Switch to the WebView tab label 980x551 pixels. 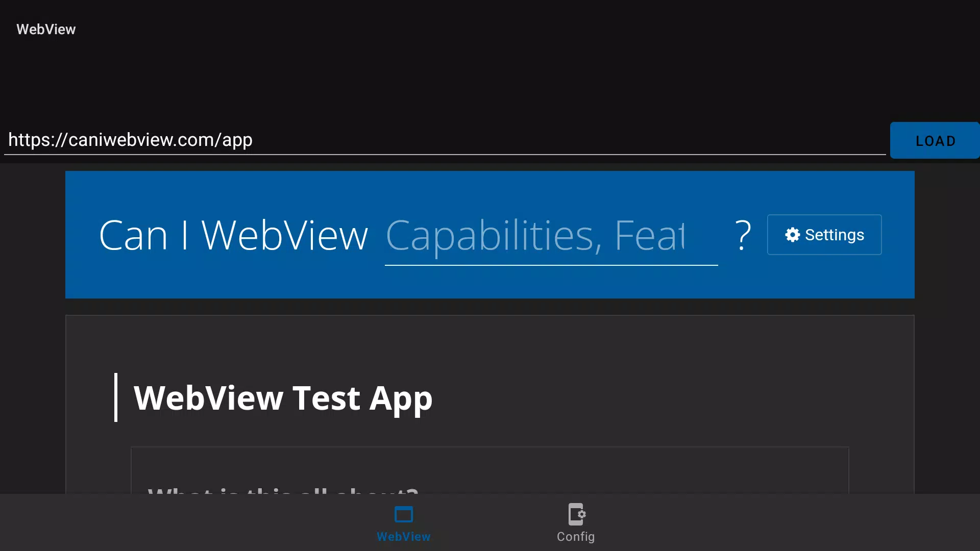click(404, 537)
